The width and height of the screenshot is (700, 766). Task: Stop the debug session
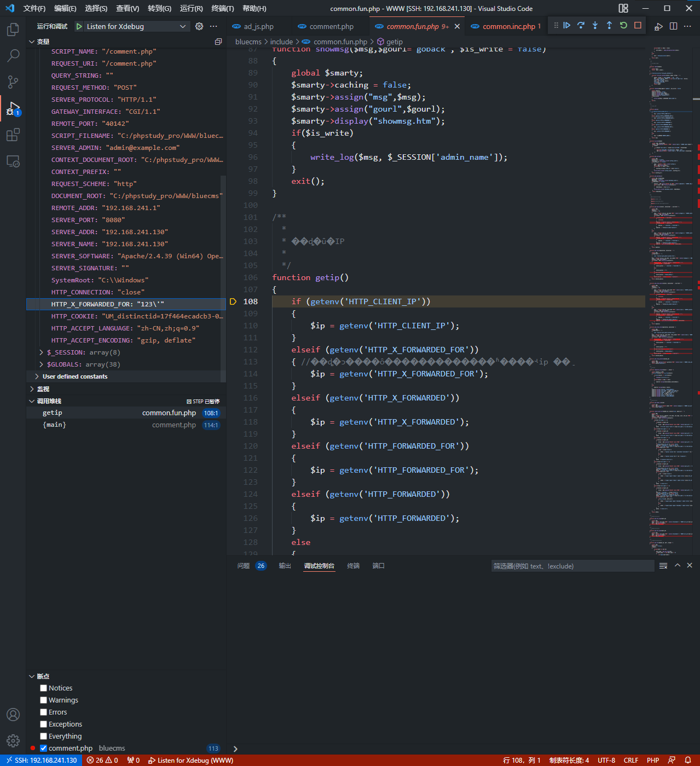pyautogui.click(x=638, y=25)
